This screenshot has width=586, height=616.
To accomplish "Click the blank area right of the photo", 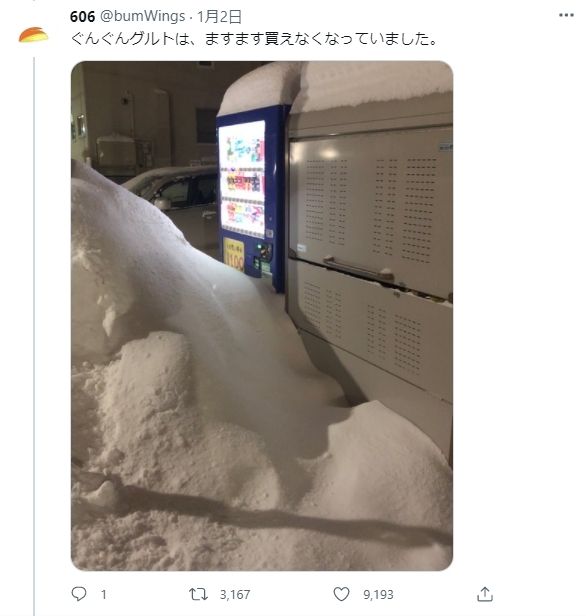I will coord(518,314).
